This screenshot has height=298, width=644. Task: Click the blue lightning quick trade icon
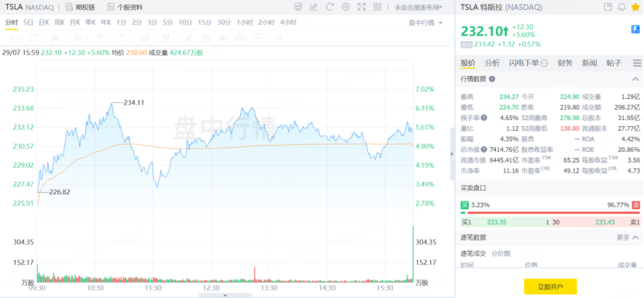click(635, 29)
